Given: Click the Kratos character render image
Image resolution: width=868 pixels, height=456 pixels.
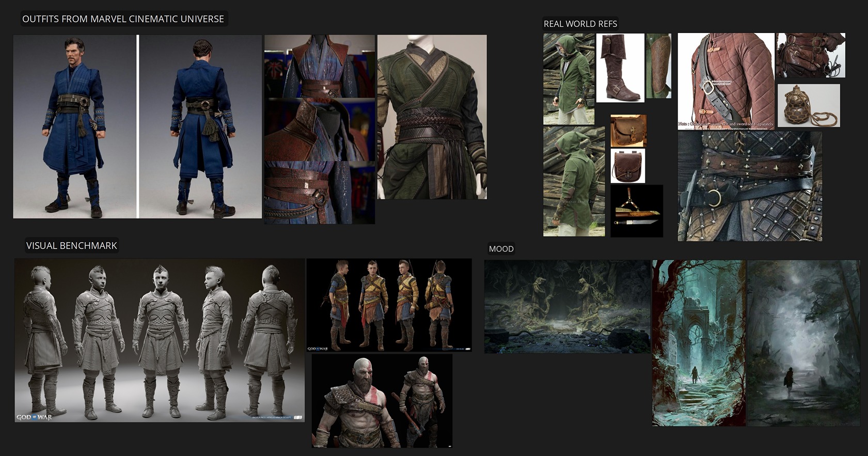Looking at the screenshot, I should coord(382,401).
